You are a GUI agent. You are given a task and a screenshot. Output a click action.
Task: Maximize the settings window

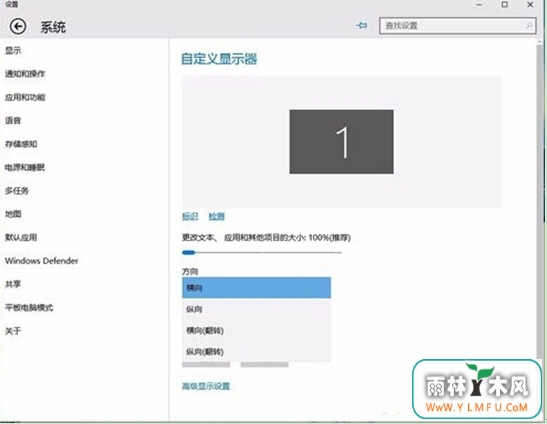click(x=504, y=5)
